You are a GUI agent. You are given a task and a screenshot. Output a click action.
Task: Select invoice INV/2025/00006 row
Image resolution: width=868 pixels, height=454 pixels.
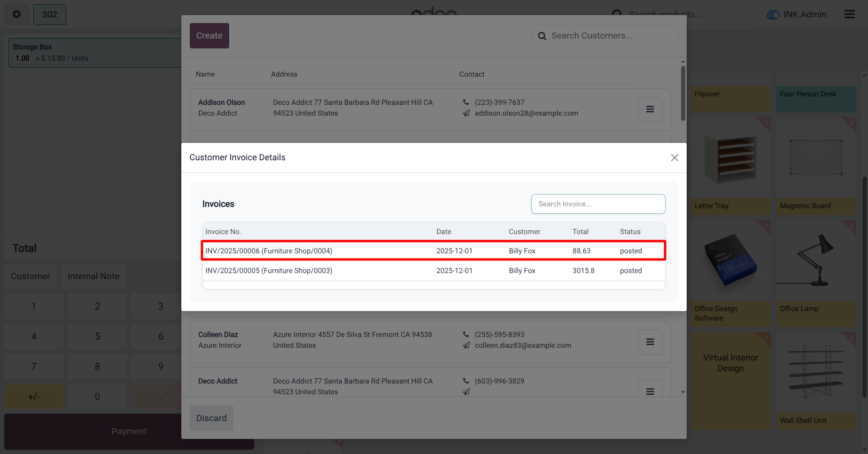coord(434,251)
